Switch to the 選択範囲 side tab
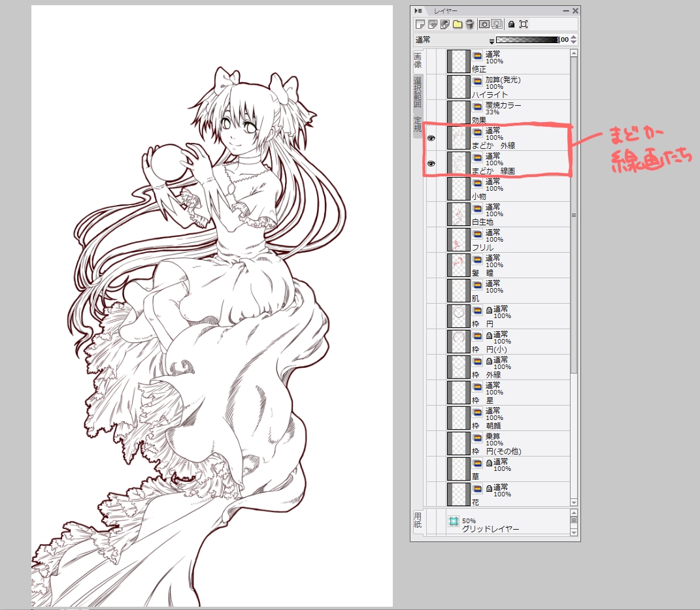Viewport: 700px width, 610px height. (418, 92)
